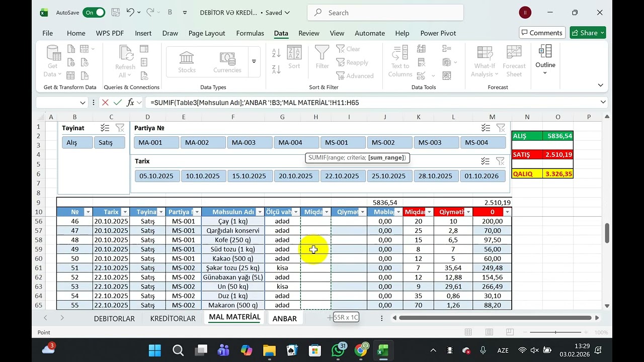This screenshot has width=644, height=362.
Task: Open What-If Analysis
Action: [x=485, y=61]
